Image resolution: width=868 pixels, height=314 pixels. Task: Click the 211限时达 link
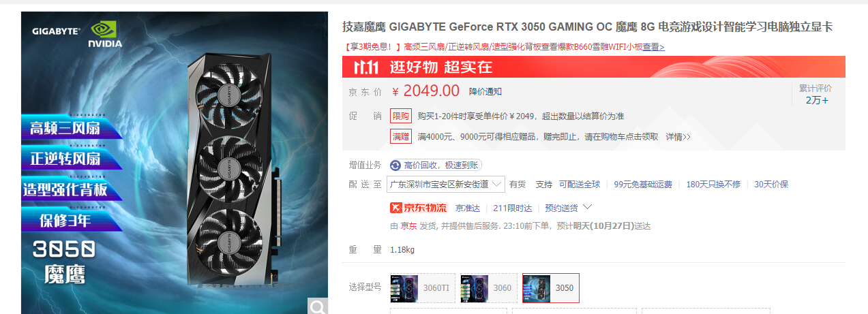(x=513, y=208)
